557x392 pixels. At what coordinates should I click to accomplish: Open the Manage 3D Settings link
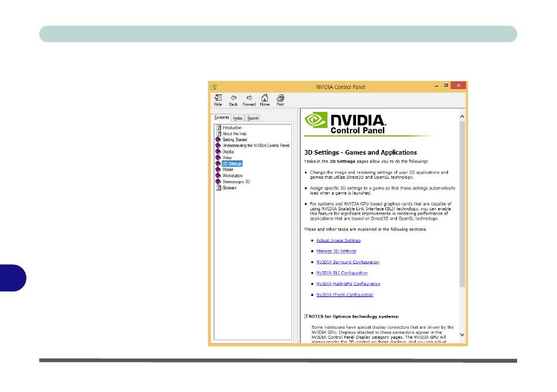coord(336,251)
